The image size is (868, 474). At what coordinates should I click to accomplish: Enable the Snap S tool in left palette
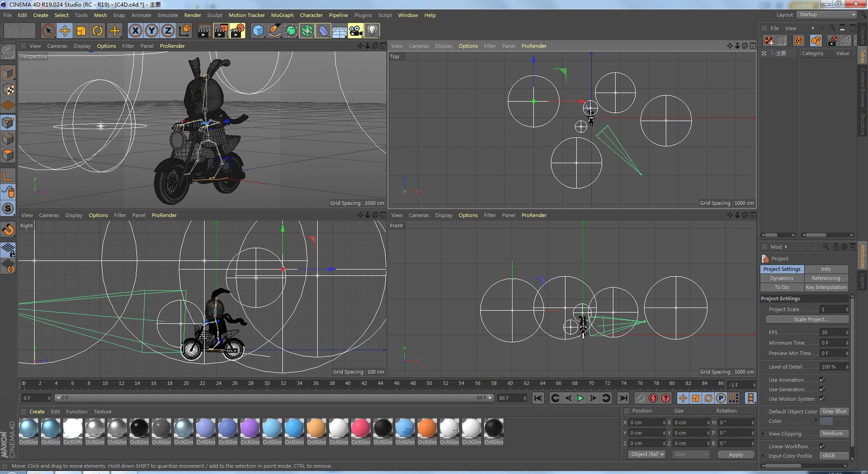8,209
